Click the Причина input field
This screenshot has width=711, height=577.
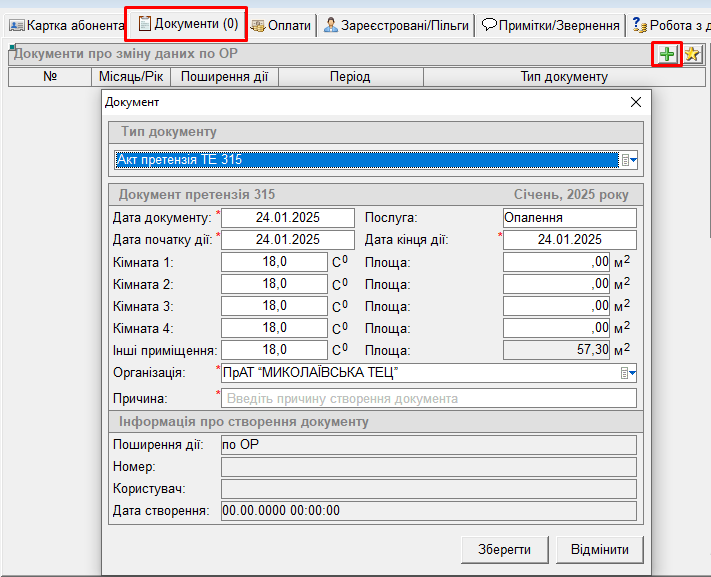tap(428, 398)
